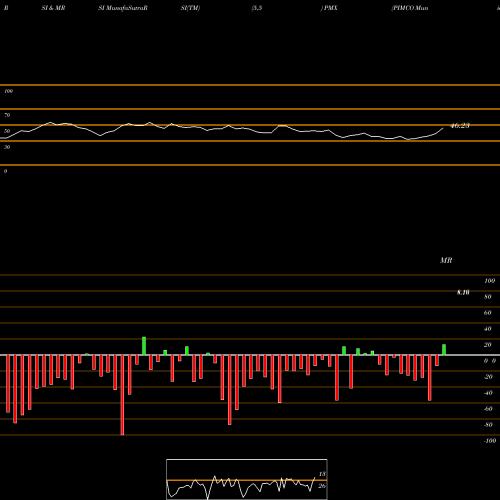Click the "20" label on the MR scale
Viewport: 500px width, 500px height.
(488, 345)
